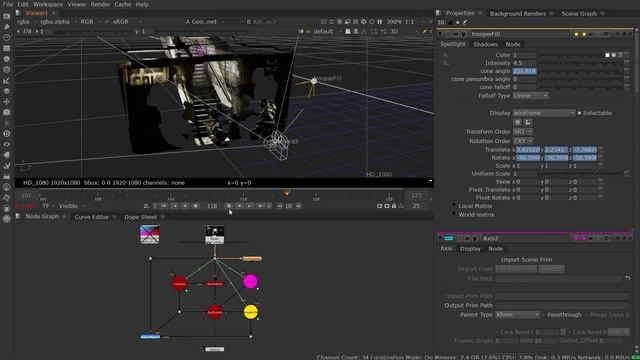Click the Intensity value field 4.5
The height and width of the screenshot is (360, 640).
pos(524,63)
